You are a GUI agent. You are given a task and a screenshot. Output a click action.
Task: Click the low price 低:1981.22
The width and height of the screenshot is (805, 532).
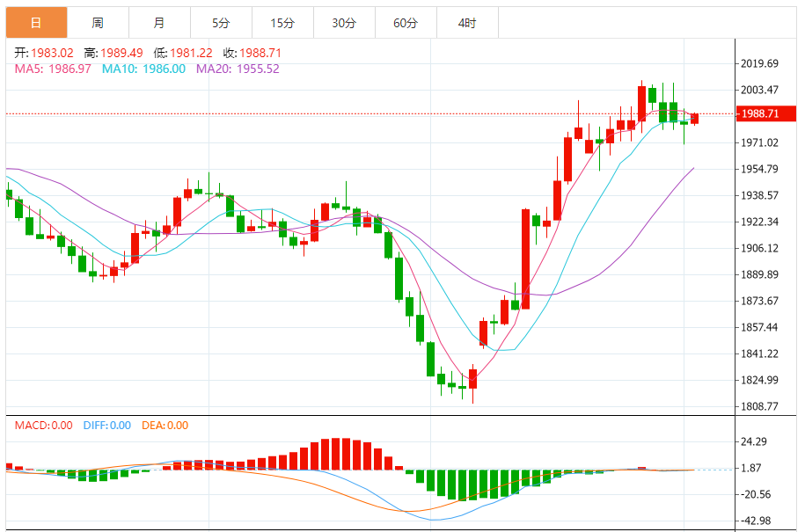point(183,53)
